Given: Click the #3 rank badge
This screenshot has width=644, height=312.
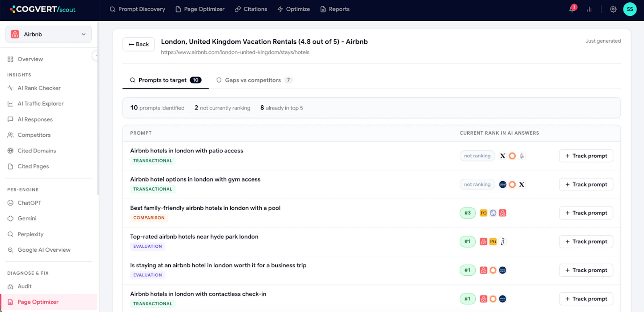Looking at the screenshot, I should (x=468, y=213).
